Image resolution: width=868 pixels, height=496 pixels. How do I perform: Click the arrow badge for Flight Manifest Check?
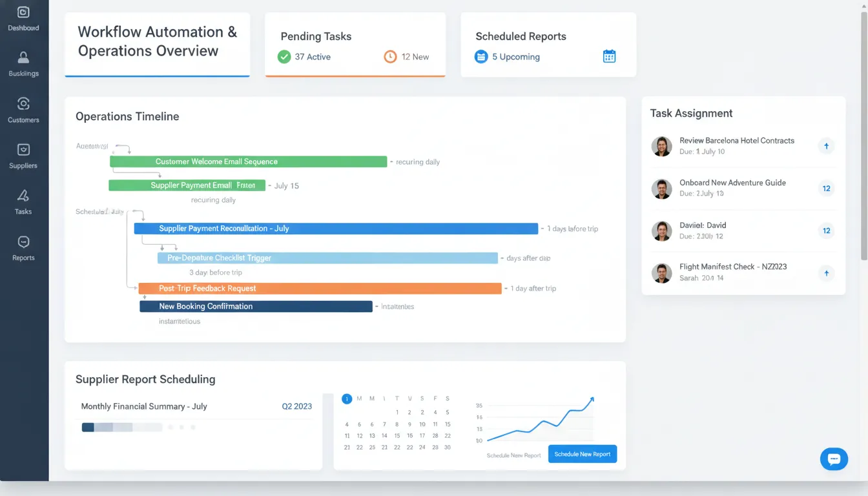coord(826,273)
